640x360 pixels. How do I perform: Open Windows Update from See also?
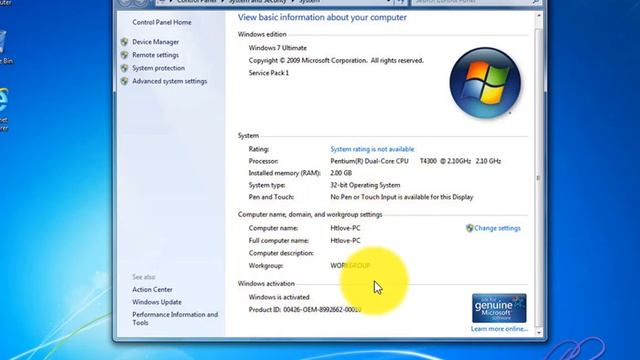157,302
